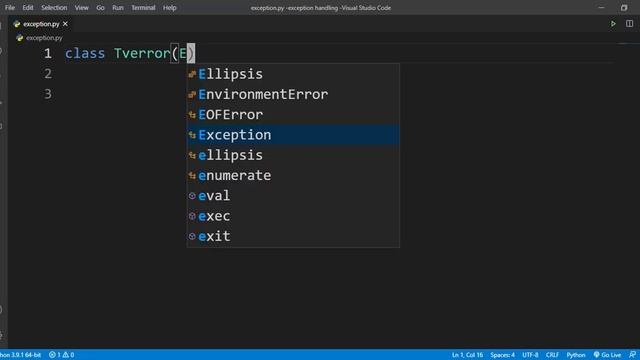Click the eval suggestion's function icon
This screenshot has width=640, height=360.
(x=192, y=196)
